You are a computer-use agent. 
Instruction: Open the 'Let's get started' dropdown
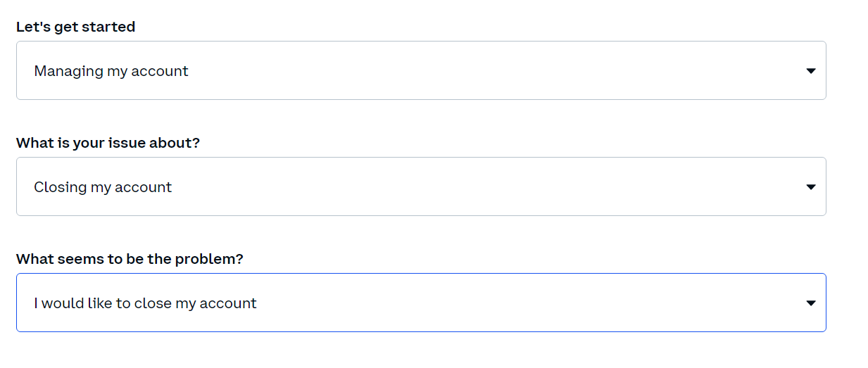click(x=421, y=70)
